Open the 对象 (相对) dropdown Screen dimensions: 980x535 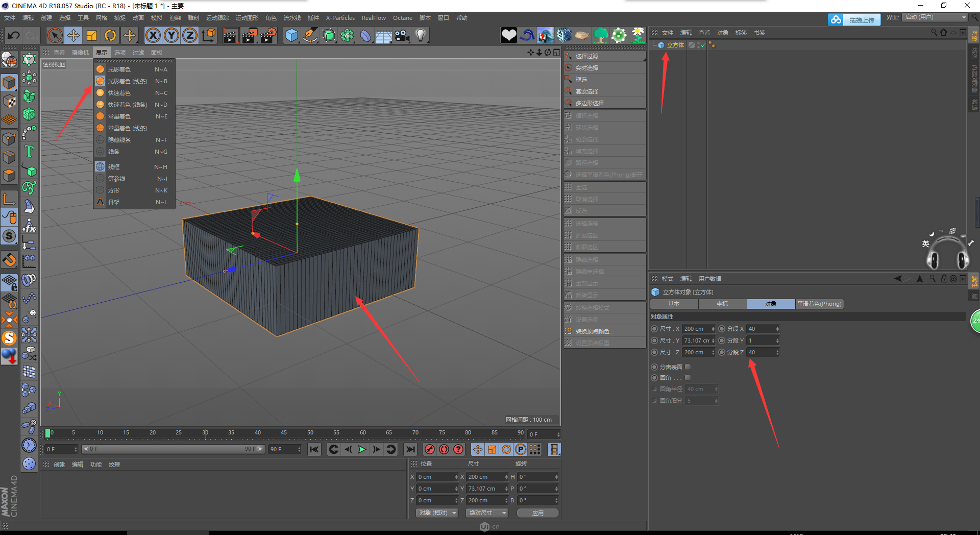437,513
